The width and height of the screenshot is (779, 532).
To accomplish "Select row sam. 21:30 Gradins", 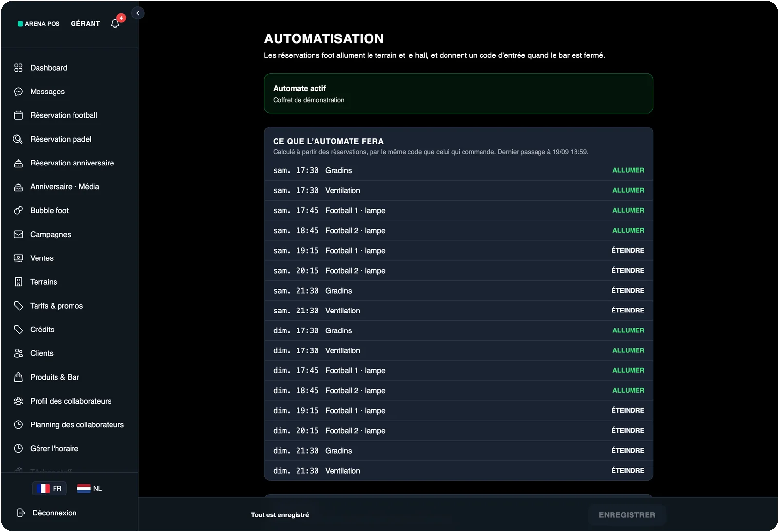I will [x=459, y=290].
